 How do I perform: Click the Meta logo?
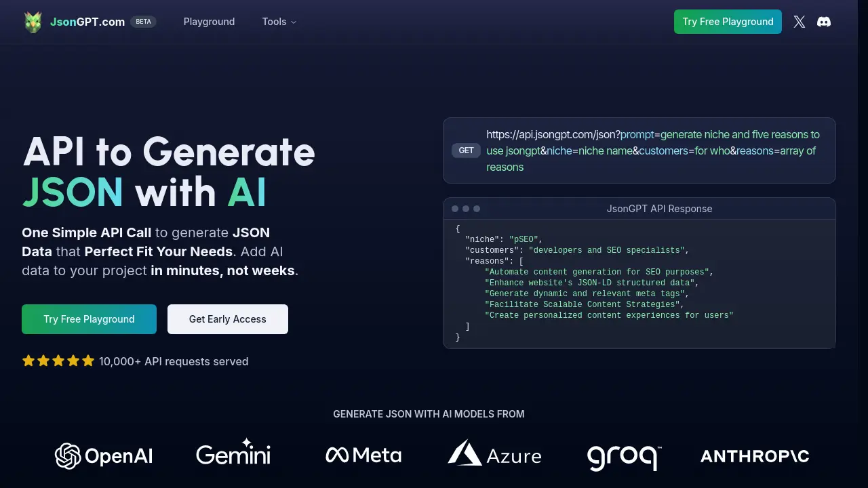[363, 455]
